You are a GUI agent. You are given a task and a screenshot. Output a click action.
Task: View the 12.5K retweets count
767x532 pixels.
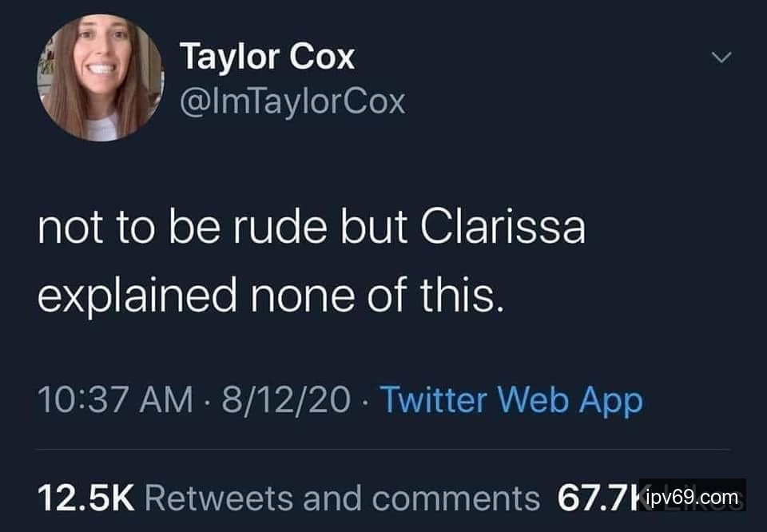point(86,498)
